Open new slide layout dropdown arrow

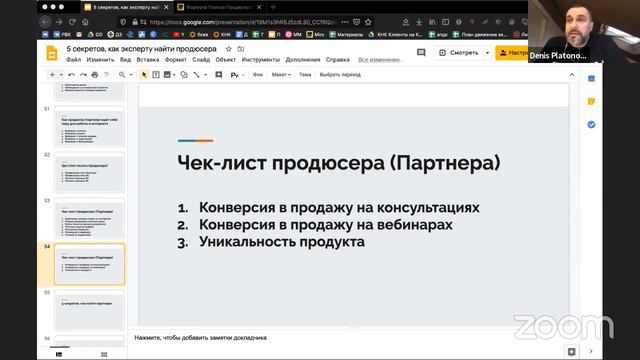pos(61,75)
